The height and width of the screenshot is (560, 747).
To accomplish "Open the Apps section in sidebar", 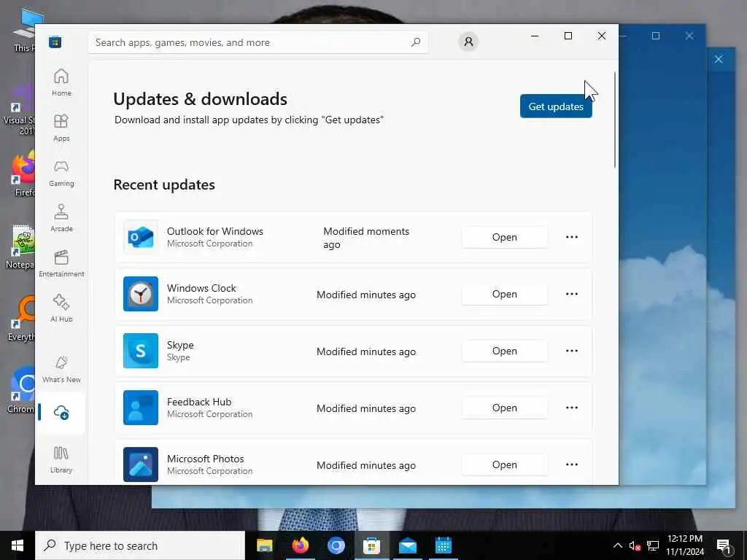I will 61,128.
